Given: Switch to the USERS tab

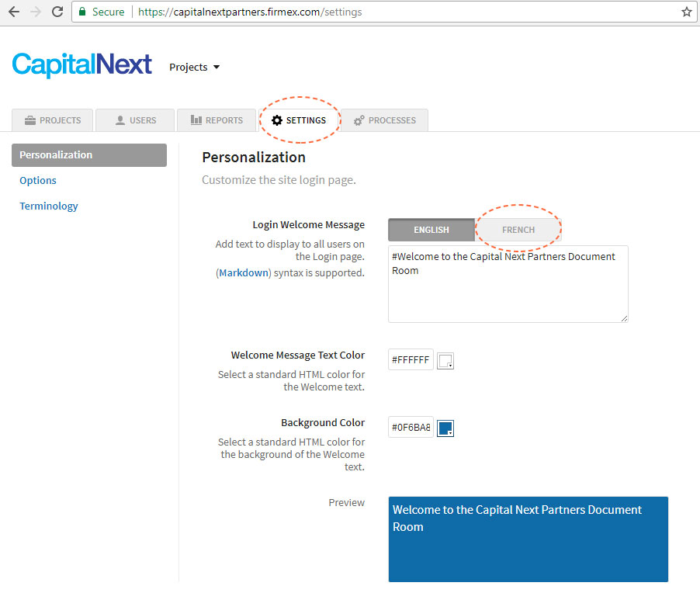Looking at the screenshot, I should (135, 120).
